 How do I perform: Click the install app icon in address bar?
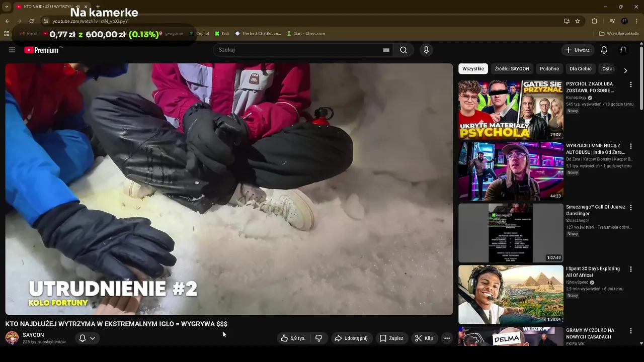tap(567, 21)
